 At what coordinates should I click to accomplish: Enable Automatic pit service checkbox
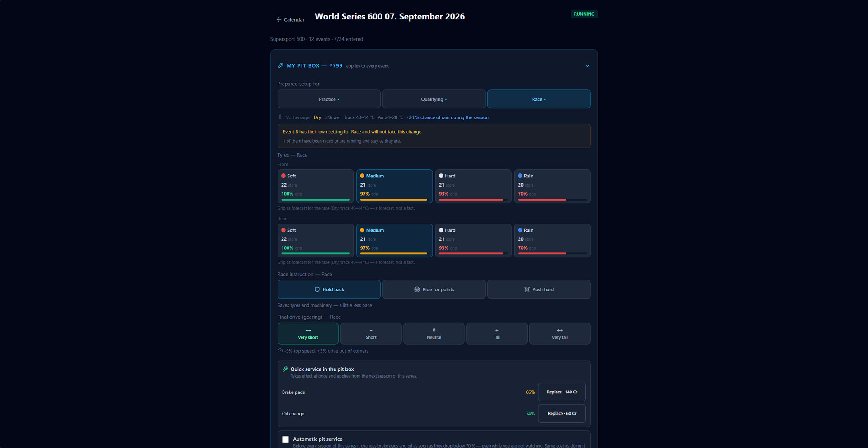(286, 439)
